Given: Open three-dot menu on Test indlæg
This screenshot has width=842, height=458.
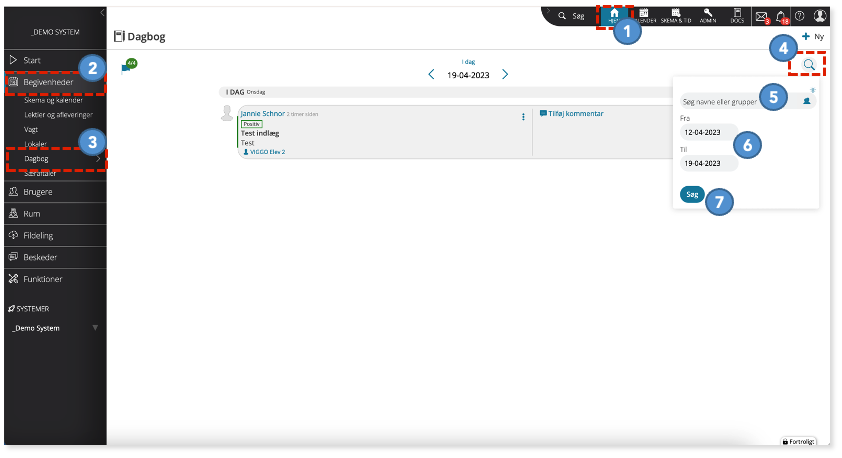Looking at the screenshot, I should click(x=523, y=117).
